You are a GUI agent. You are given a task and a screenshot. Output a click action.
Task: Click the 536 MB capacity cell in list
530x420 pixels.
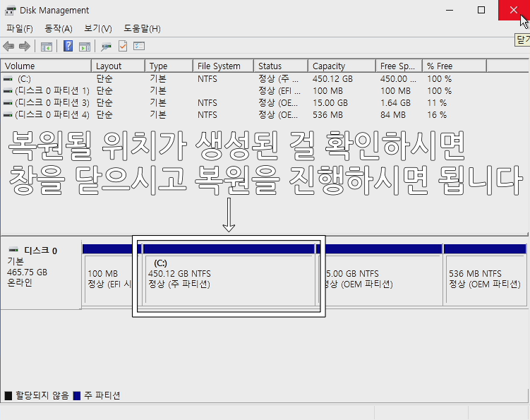[x=327, y=115]
